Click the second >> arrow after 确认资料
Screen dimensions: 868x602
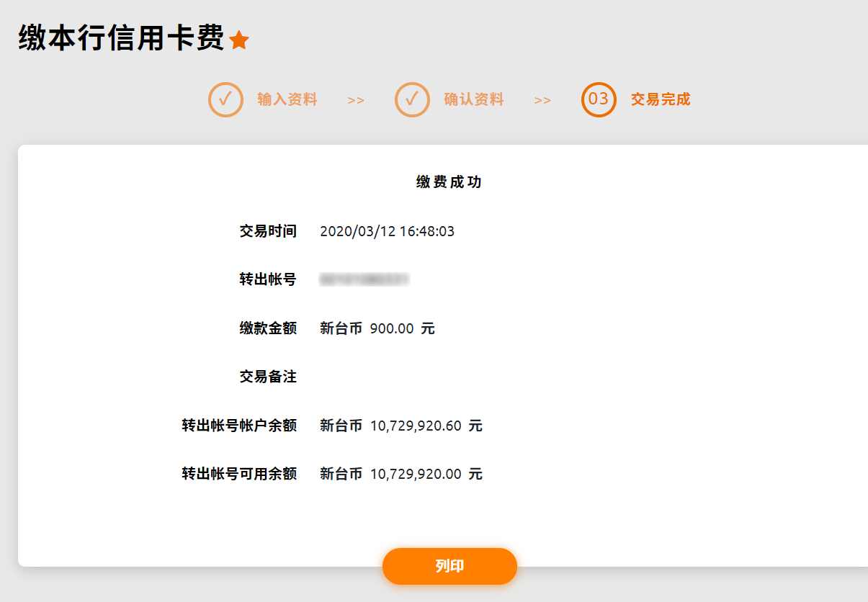[542, 100]
